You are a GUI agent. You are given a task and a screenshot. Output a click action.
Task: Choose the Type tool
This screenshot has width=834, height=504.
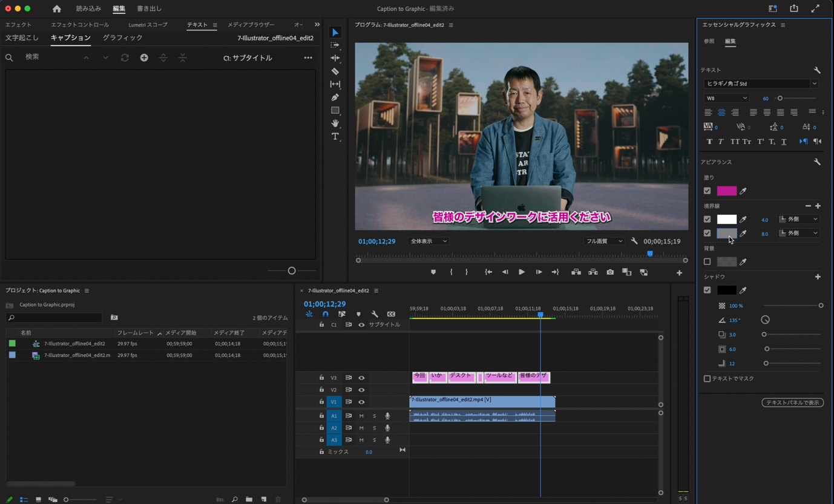tap(335, 137)
